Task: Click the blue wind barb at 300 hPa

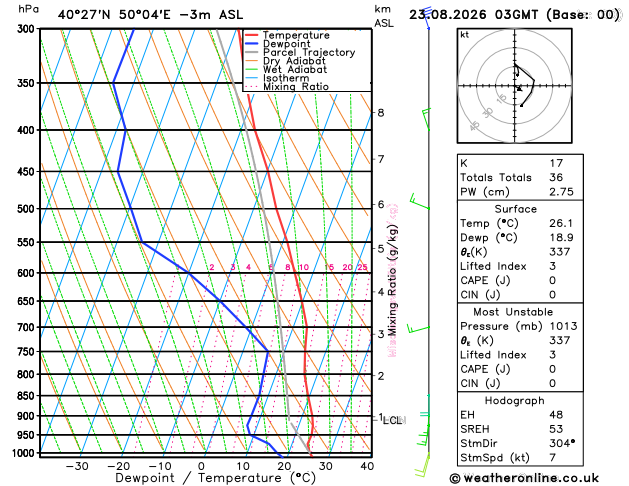Action: 428,18
